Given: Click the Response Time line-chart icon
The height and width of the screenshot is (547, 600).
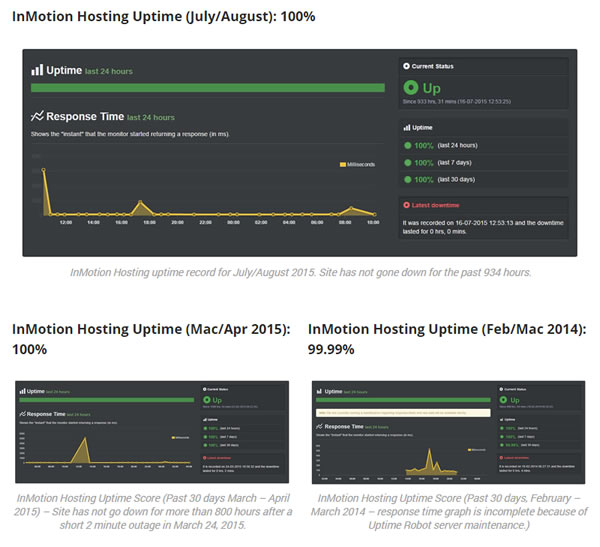Looking at the screenshot, I should (x=37, y=116).
